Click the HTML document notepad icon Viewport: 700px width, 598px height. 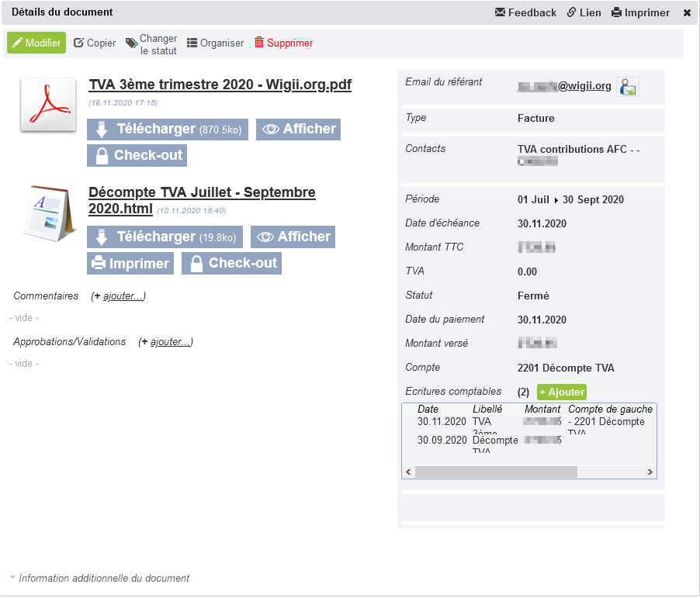coord(48,212)
